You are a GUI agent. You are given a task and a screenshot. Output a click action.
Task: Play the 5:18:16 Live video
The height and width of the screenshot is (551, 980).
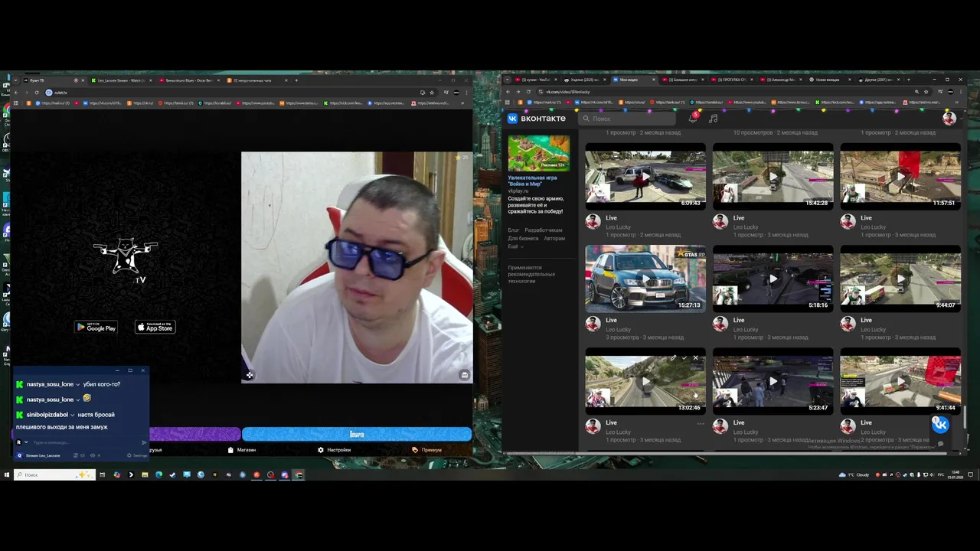tap(773, 278)
